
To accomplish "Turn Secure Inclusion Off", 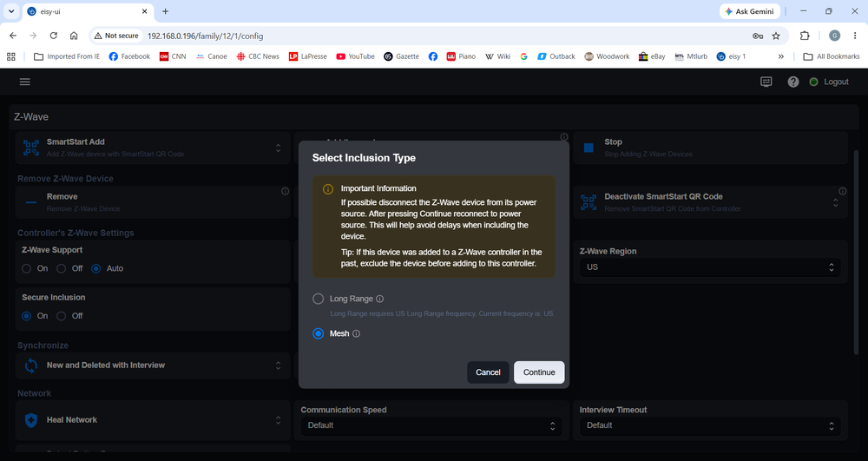I will (62, 316).
